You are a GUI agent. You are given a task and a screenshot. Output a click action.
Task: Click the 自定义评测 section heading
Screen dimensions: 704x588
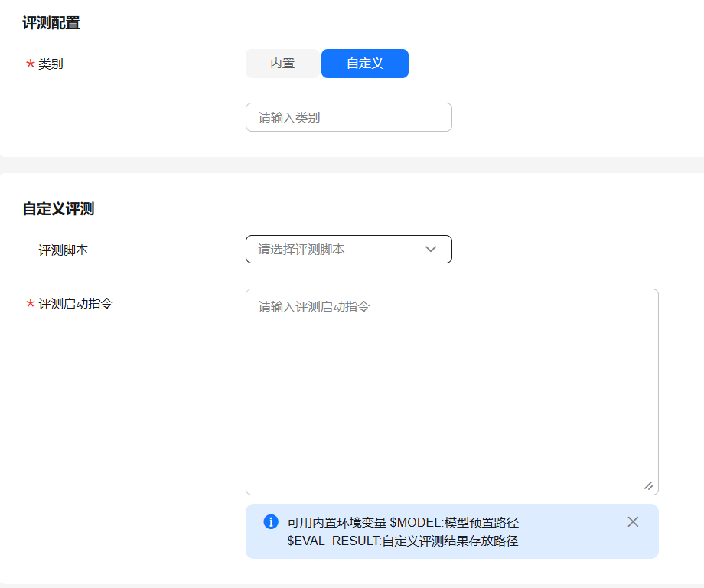(x=58, y=208)
